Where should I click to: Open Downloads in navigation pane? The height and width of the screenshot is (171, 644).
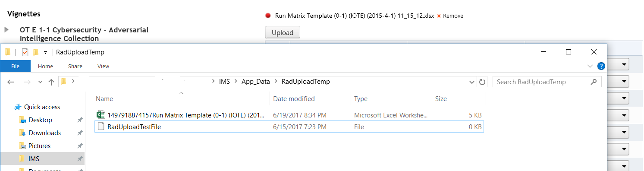coord(44,133)
